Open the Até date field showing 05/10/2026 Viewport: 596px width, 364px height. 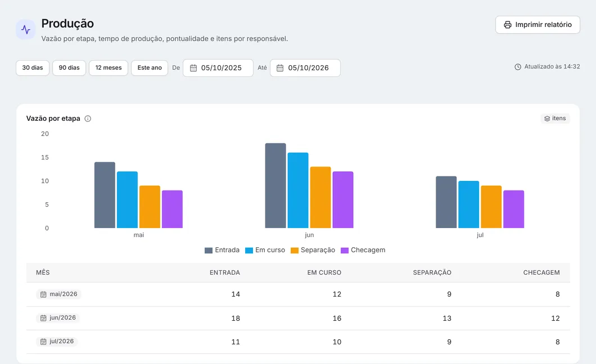pos(305,68)
